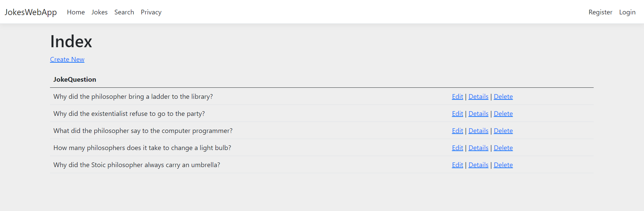Open the Home page
644x211 pixels.
pos(76,12)
